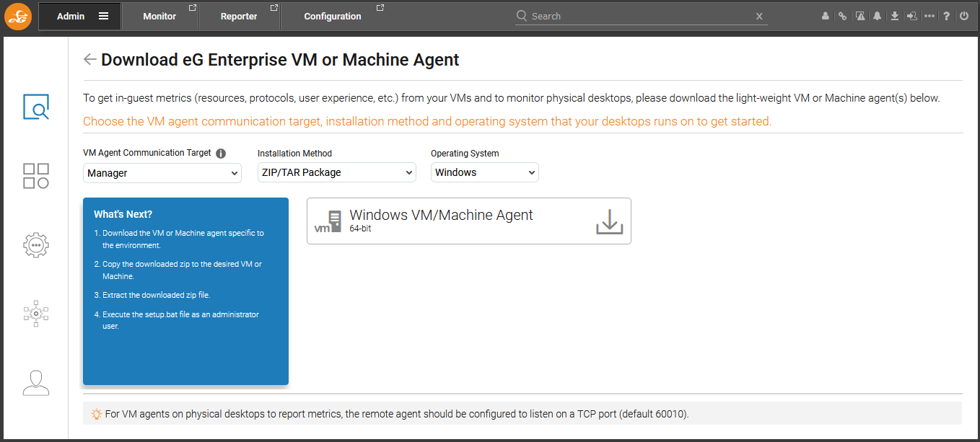Open the Installation Method dropdown
Screen dimensions: 980x442
pos(337,172)
